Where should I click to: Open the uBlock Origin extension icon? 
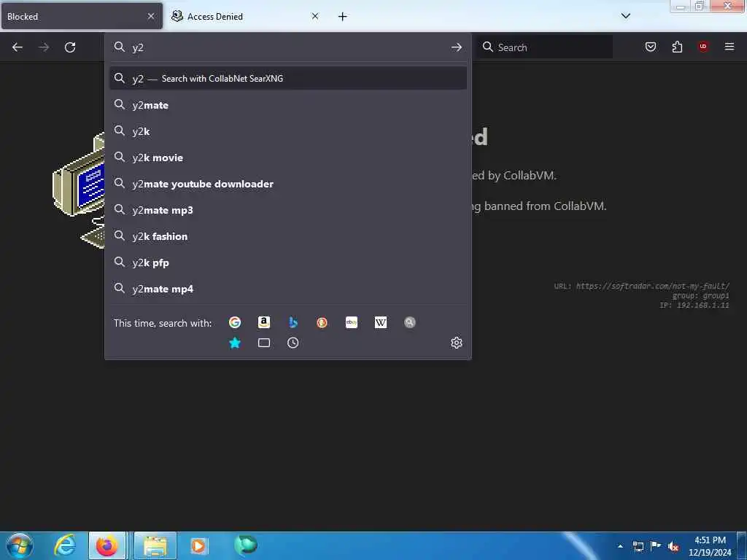click(x=703, y=47)
